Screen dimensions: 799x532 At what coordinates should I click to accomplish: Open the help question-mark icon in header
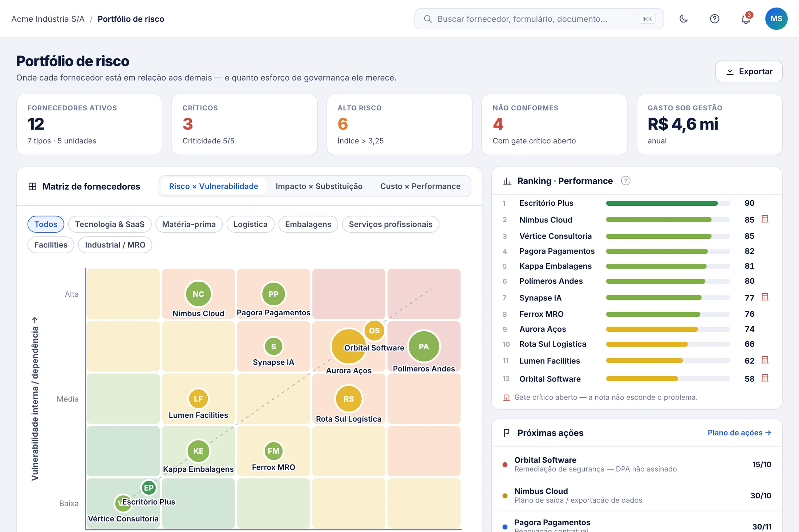714,19
